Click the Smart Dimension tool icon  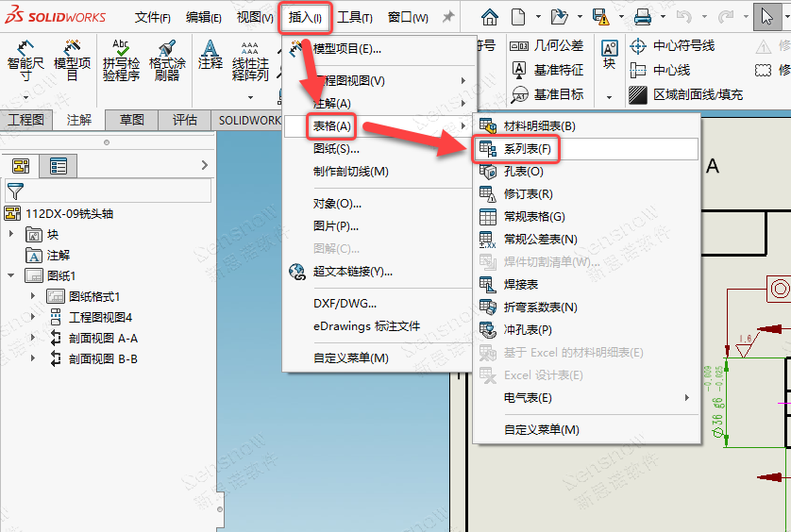(x=25, y=49)
